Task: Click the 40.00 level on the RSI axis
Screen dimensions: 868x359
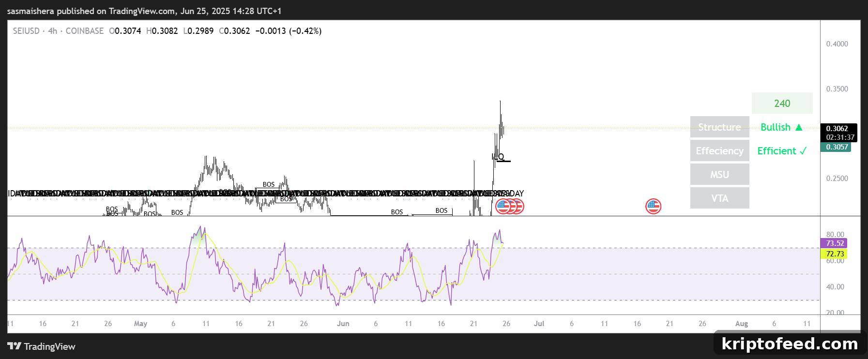Action: pyautogui.click(x=835, y=287)
